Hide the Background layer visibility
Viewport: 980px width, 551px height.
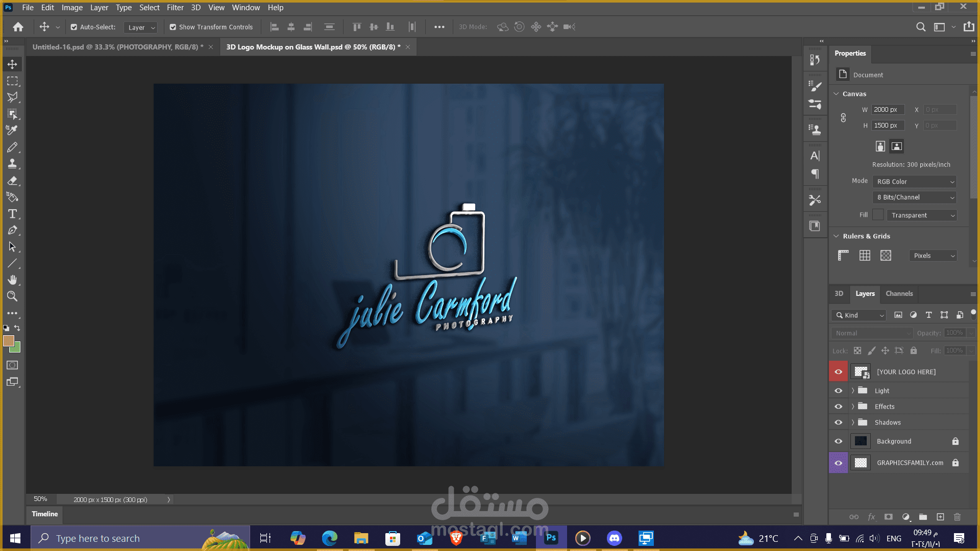point(838,441)
